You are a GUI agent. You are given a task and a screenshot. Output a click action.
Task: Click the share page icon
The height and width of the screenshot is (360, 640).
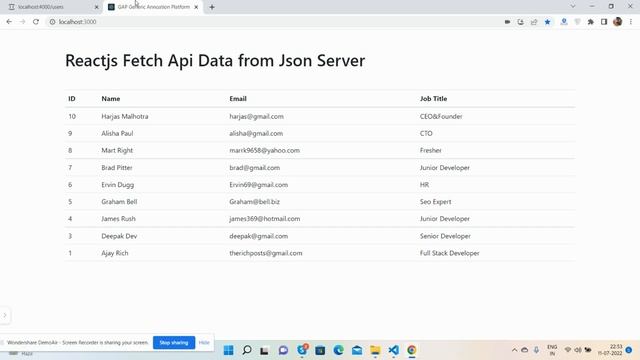point(534,22)
